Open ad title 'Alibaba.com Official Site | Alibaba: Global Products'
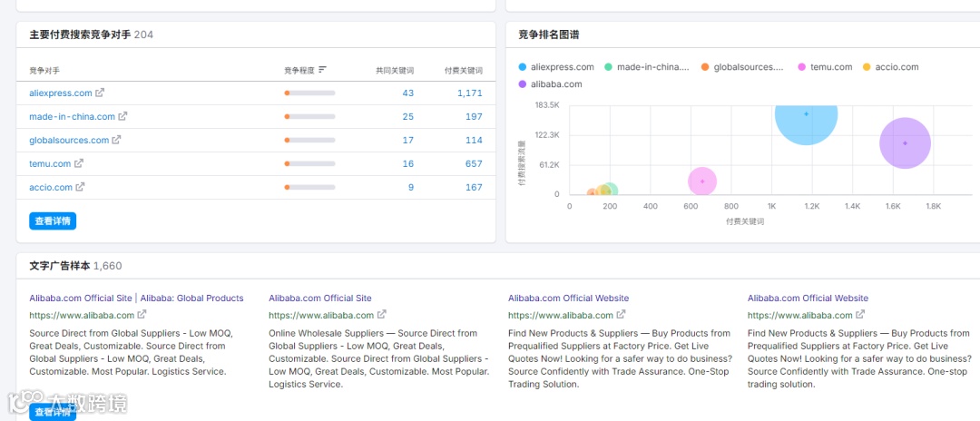Viewport: 980px width, 421px height. coord(136,298)
